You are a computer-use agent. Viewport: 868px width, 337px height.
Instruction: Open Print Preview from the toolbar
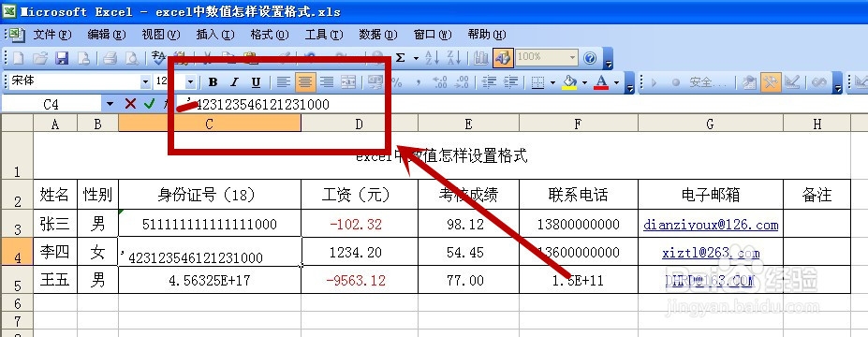[x=131, y=57]
